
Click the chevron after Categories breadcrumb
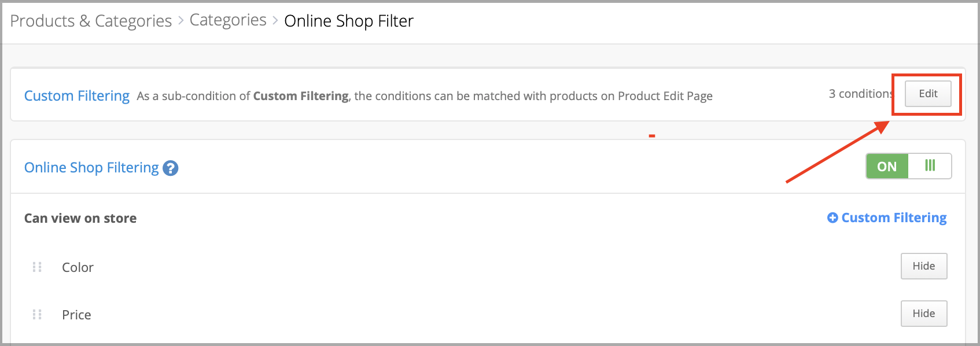tap(275, 20)
